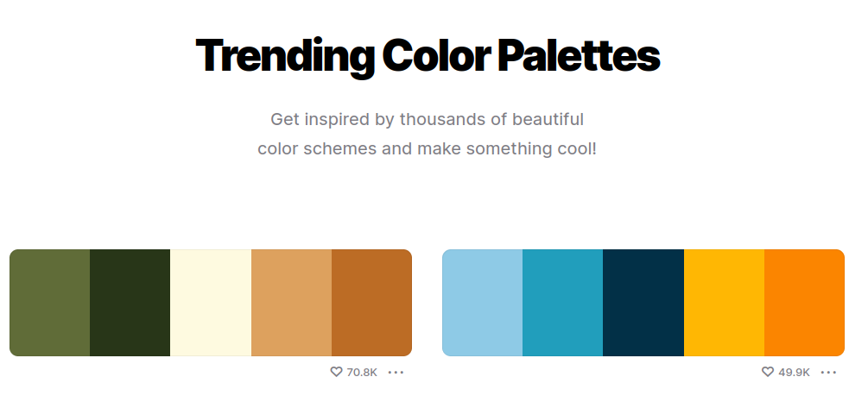Like the palette with 49.9K hearts

[x=767, y=372]
